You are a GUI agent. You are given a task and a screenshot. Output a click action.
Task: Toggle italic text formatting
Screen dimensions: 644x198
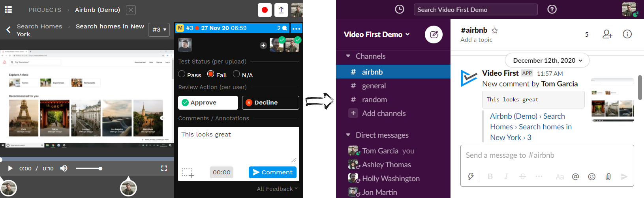506,177
